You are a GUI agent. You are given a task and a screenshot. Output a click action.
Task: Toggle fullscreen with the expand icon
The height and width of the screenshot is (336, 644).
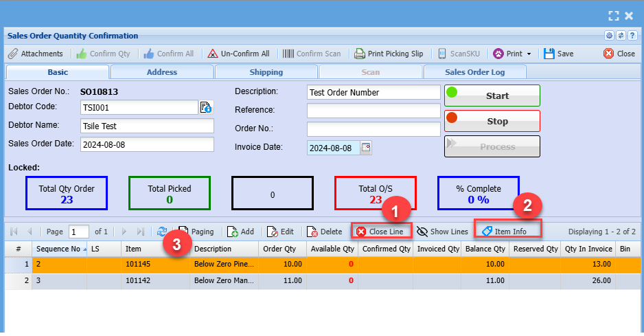614,16
